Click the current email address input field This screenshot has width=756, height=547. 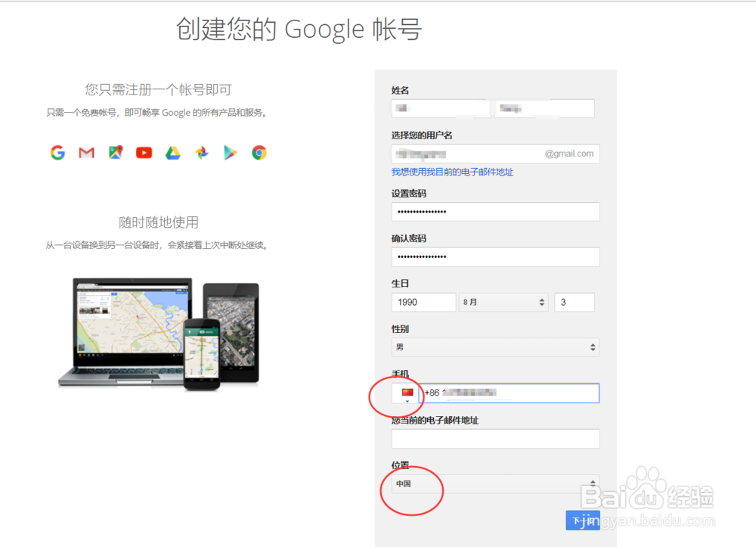[x=496, y=439]
